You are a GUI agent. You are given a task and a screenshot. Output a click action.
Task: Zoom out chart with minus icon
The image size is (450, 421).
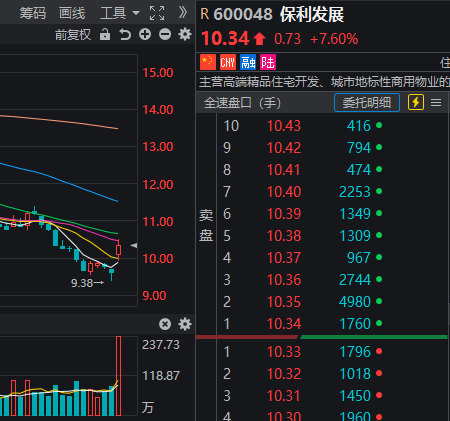click(165, 34)
